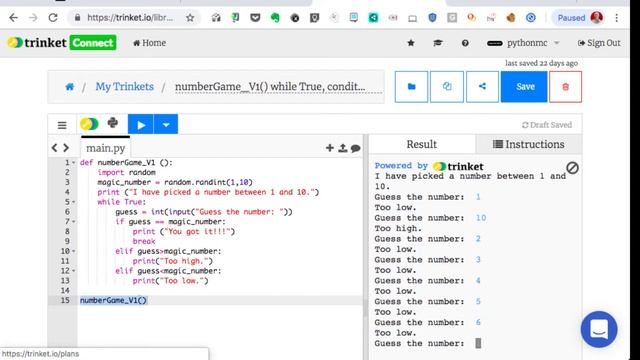Go back with browser back arrow

point(13,18)
